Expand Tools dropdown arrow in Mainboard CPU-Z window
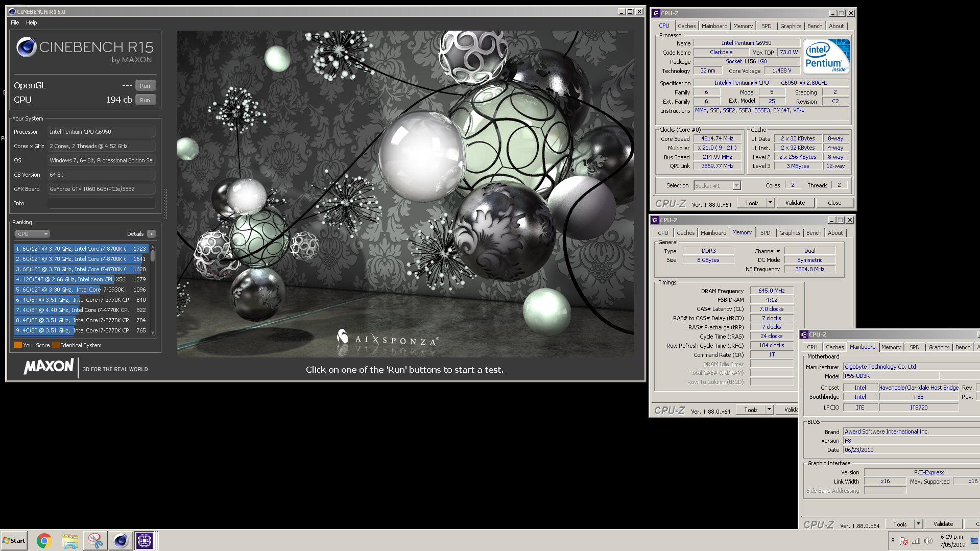Image resolution: width=980 pixels, height=551 pixels. (x=918, y=524)
